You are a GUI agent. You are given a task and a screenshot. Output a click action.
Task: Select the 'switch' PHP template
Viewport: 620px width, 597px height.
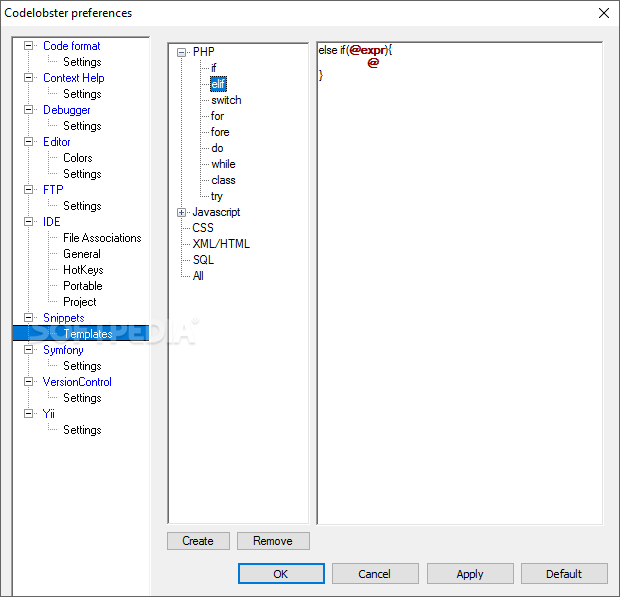(x=226, y=100)
